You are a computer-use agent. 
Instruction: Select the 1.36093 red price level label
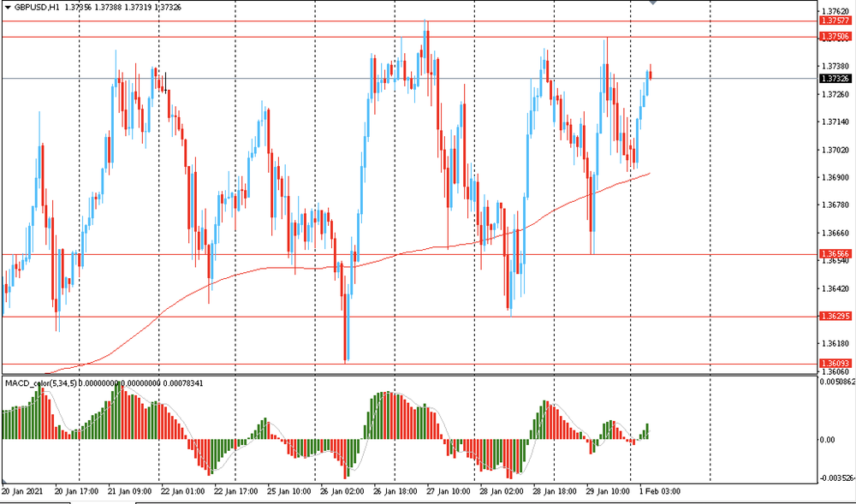coord(834,364)
